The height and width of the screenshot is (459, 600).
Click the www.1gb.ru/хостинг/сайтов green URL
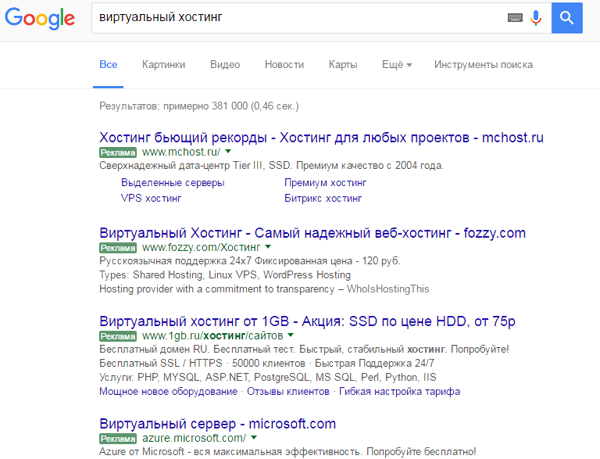pyautogui.click(x=212, y=336)
